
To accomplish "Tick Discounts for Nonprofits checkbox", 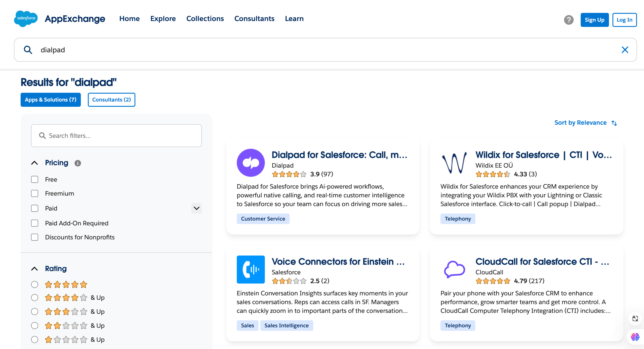I will coord(35,237).
